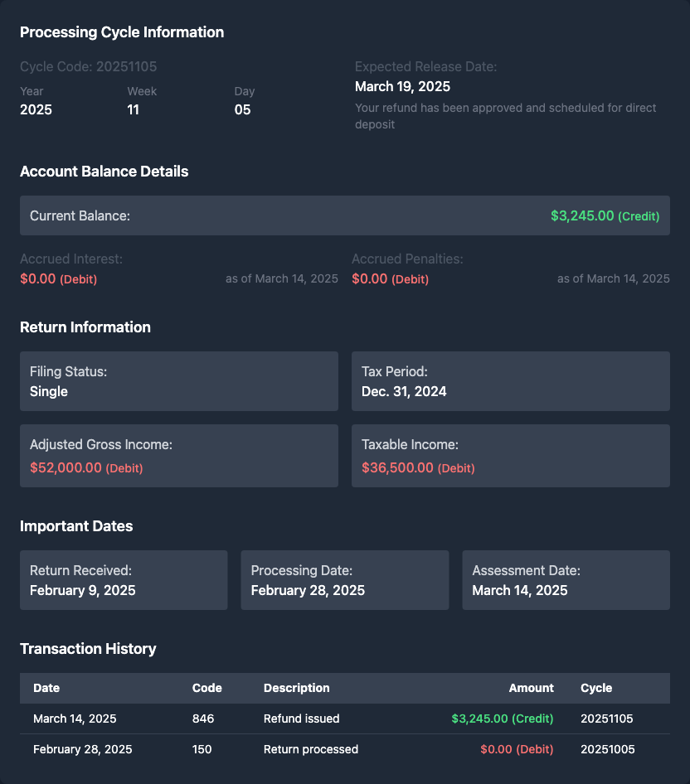Image resolution: width=690 pixels, height=784 pixels.
Task: Select the Refund issued transaction description
Action: tap(301, 719)
